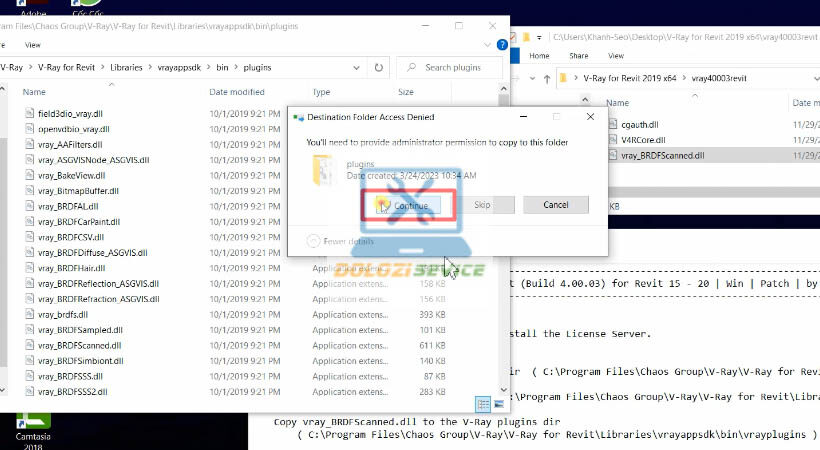
Task: Switch plugins window to large icons view
Action: pos(498,404)
